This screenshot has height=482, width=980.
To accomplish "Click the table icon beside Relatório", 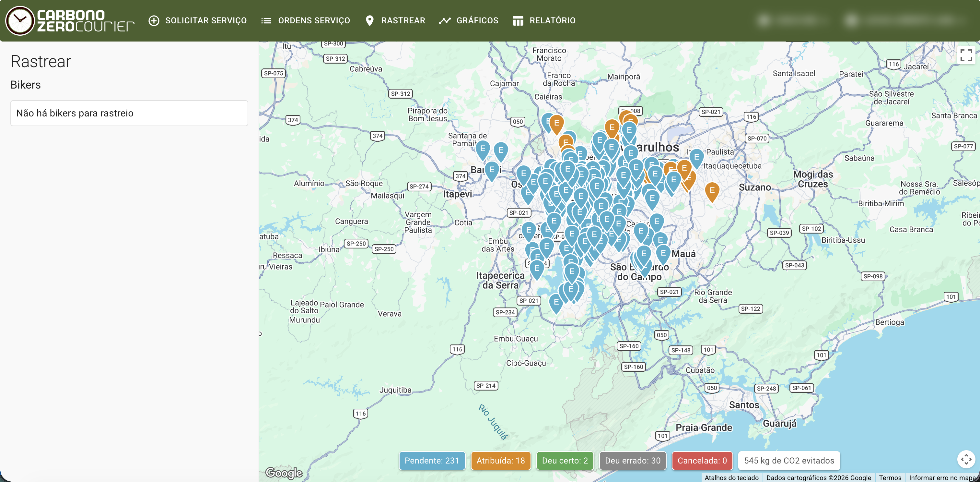I will click(518, 20).
